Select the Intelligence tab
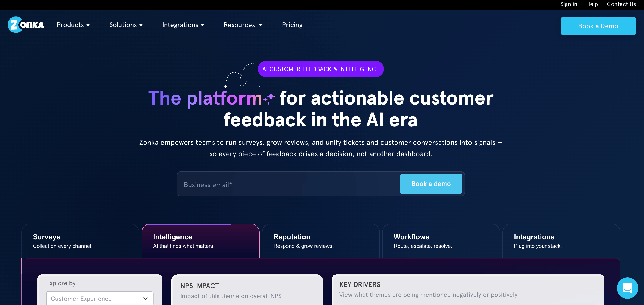 pos(200,241)
